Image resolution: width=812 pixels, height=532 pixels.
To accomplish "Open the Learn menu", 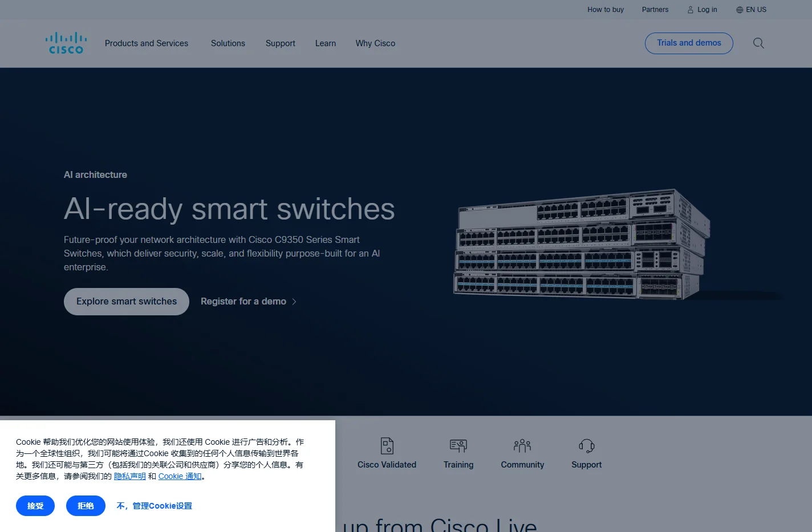I will pos(326,43).
